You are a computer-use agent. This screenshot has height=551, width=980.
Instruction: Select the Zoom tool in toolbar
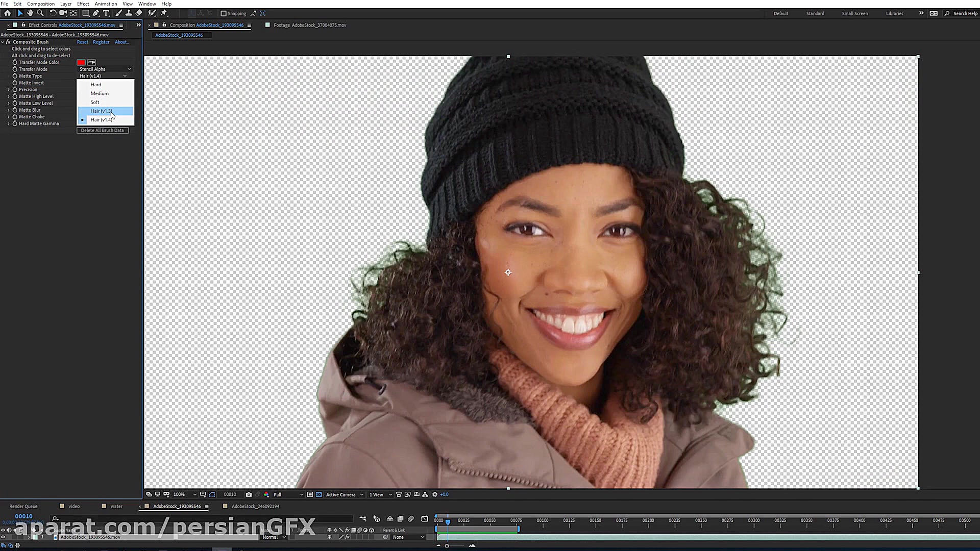point(40,13)
